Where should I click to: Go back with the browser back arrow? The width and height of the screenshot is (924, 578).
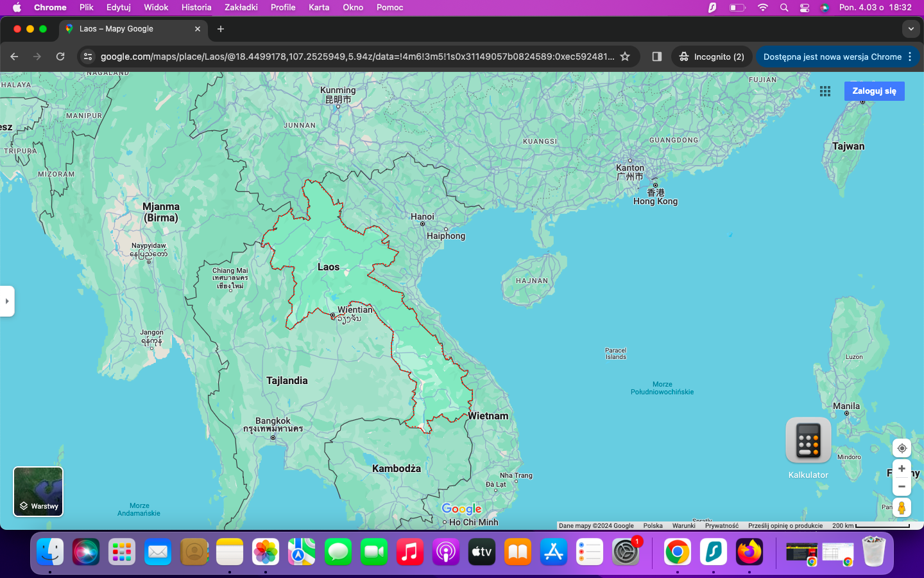click(14, 57)
